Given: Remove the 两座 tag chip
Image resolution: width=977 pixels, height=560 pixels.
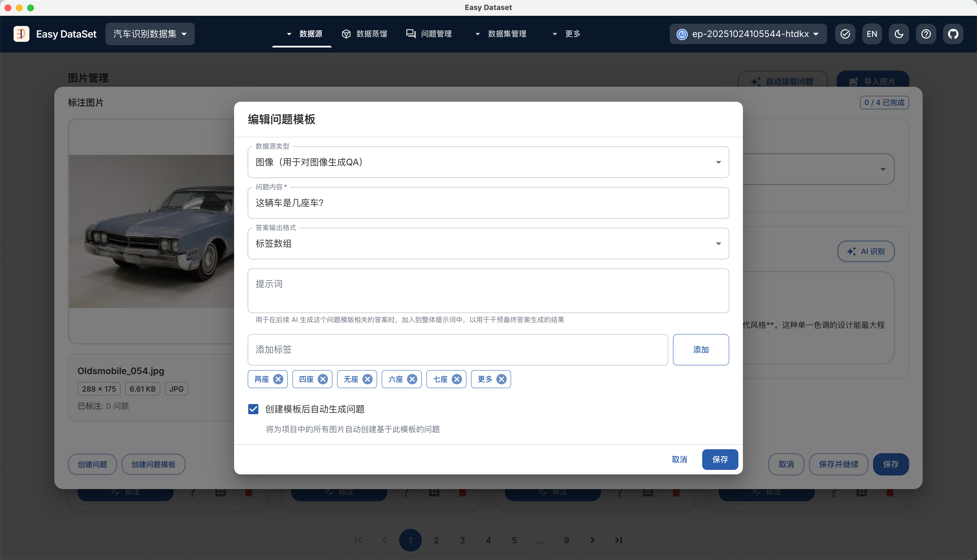Looking at the screenshot, I should 278,379.
